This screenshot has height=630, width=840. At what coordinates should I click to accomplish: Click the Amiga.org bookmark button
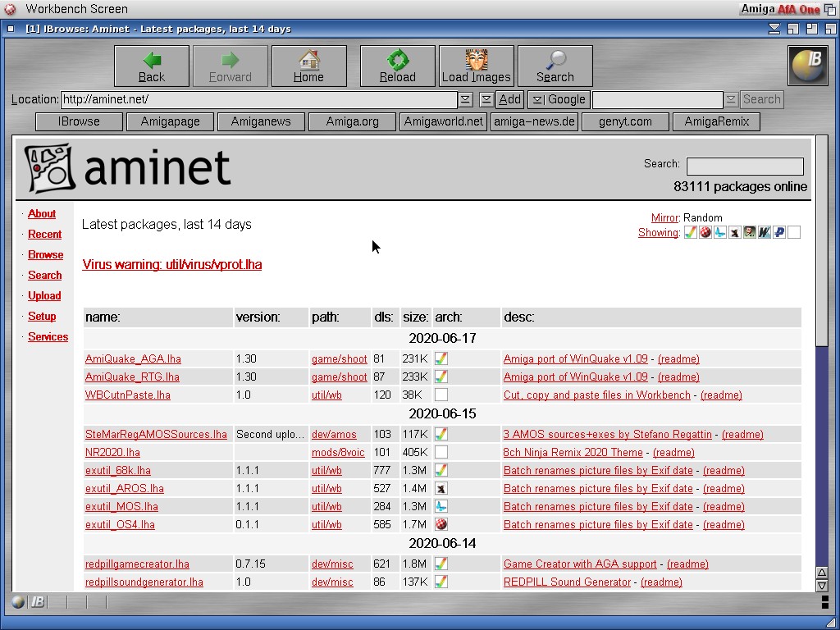pos(352,121)
